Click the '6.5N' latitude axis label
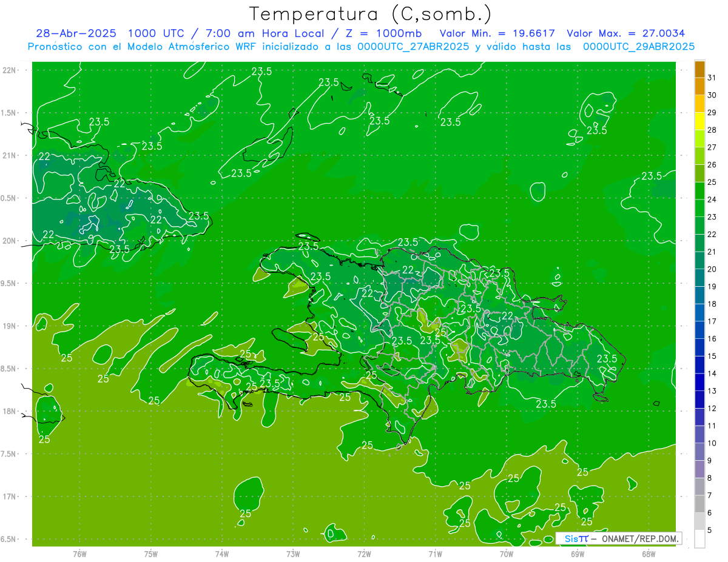The width and height of the screenshot is (728, 562). (9, 540)
